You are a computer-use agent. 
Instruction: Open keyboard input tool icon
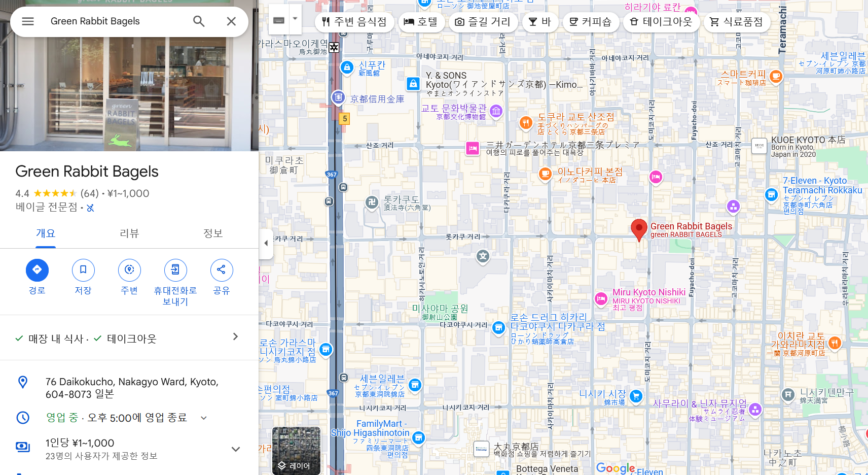pyautogui.click(x=279, y=21)
